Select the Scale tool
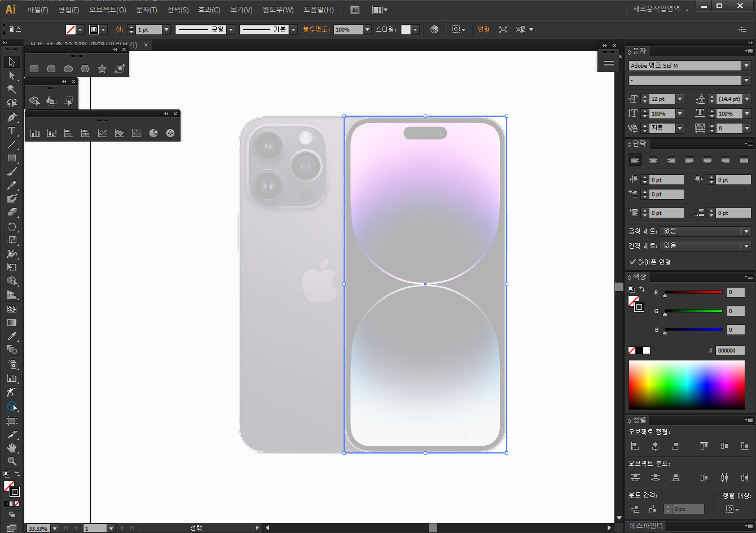The width and height of the screenshot is (756, 533). pyautogui.click(x=12, y=240)
